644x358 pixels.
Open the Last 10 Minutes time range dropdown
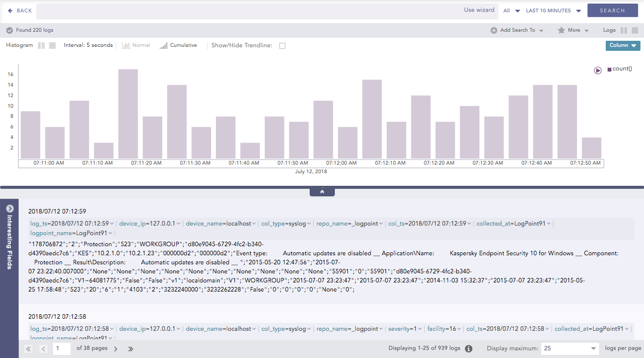pyautogui.click(x=553, y=11)
